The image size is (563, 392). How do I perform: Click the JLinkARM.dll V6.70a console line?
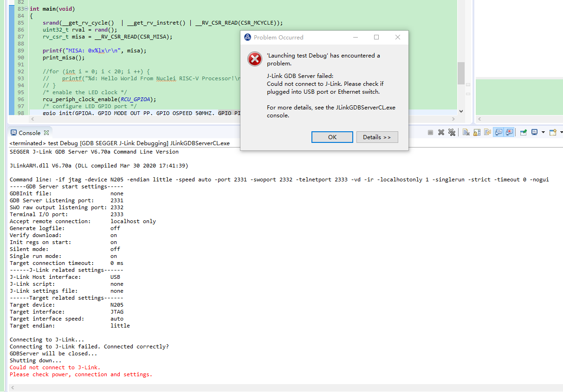coord(99,166)
